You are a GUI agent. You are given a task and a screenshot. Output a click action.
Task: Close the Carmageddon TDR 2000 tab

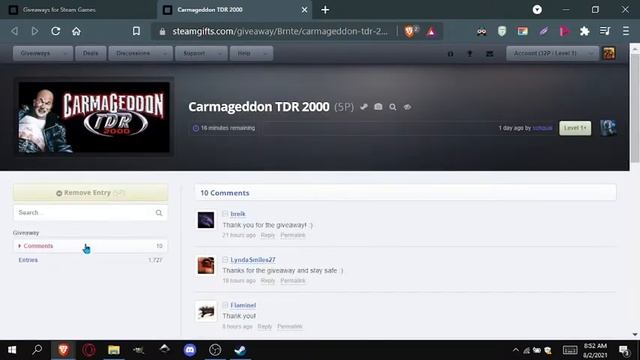(304, 10)
